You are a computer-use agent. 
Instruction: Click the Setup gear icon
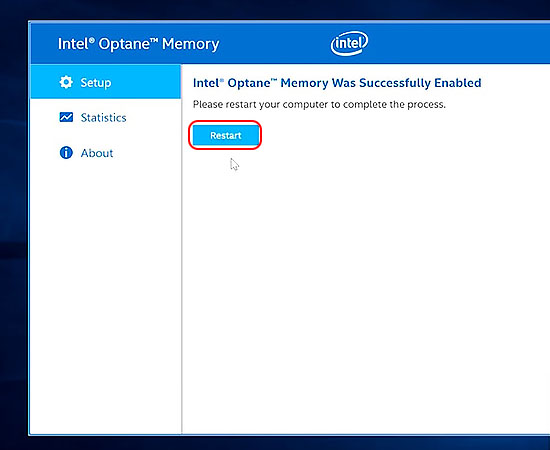click(x=66, y=82)
